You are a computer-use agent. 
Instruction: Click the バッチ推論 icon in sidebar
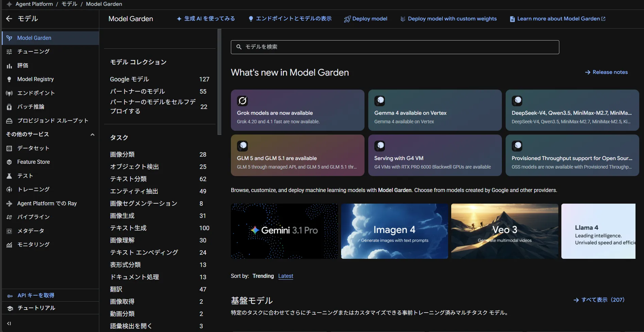(x=9, y=107)
